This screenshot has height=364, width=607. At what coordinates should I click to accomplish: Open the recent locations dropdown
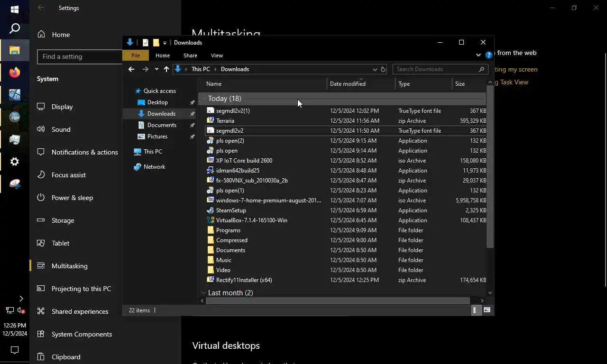coord(156,69)
